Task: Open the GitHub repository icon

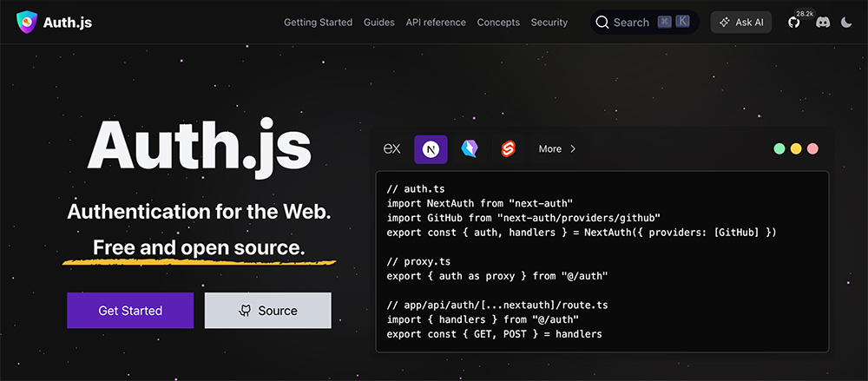Action: click(x=794, y=23)
